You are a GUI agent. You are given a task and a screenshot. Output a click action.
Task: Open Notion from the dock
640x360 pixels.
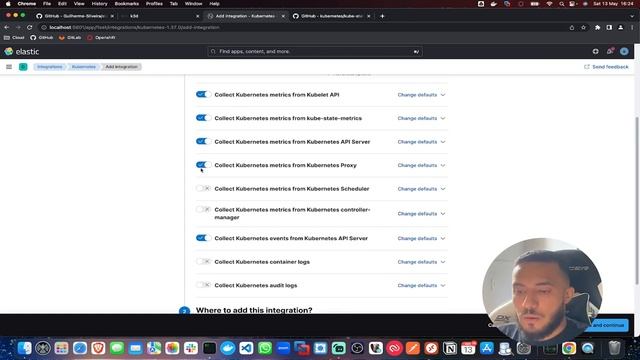pos(450,348)
